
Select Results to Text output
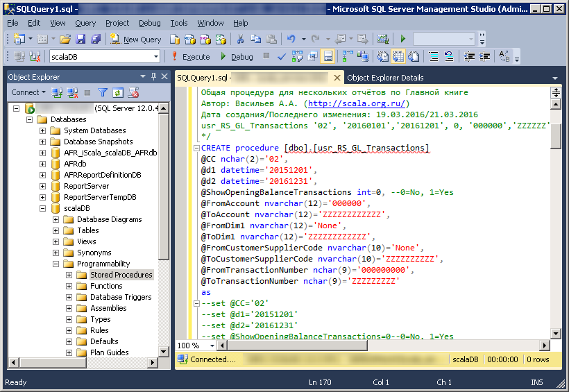382,57
